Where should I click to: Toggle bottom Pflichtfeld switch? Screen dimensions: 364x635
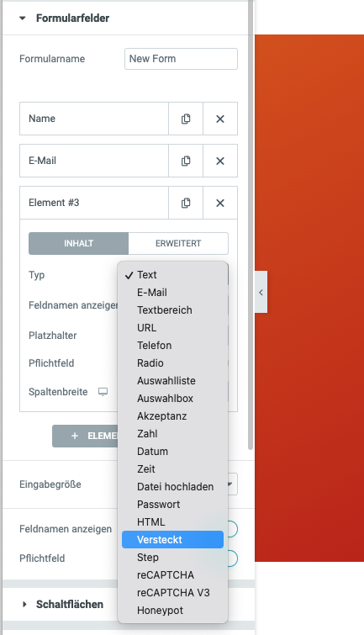click(230, 558)
